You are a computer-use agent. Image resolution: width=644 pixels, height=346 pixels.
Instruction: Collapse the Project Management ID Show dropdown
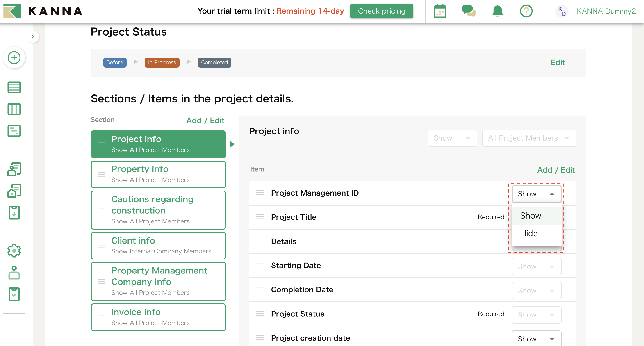tap(536, 194)
